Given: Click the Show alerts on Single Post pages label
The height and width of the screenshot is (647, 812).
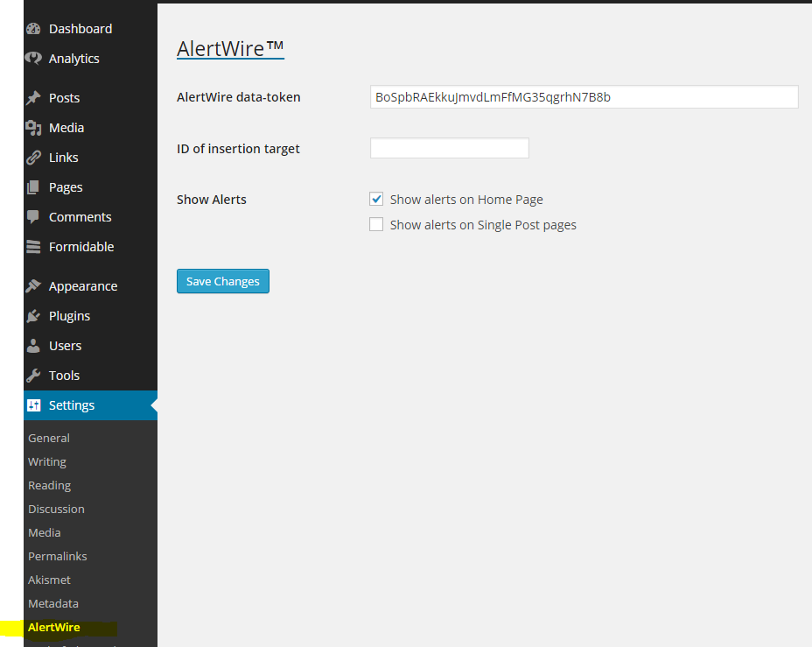Looking at the screenshot, I should tap(483, 225).
